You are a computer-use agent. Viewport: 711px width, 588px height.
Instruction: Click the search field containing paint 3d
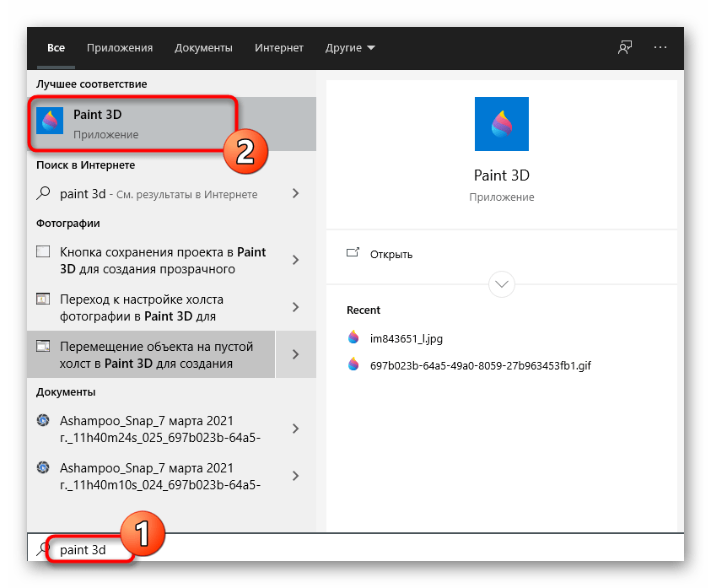pos(337,550)
